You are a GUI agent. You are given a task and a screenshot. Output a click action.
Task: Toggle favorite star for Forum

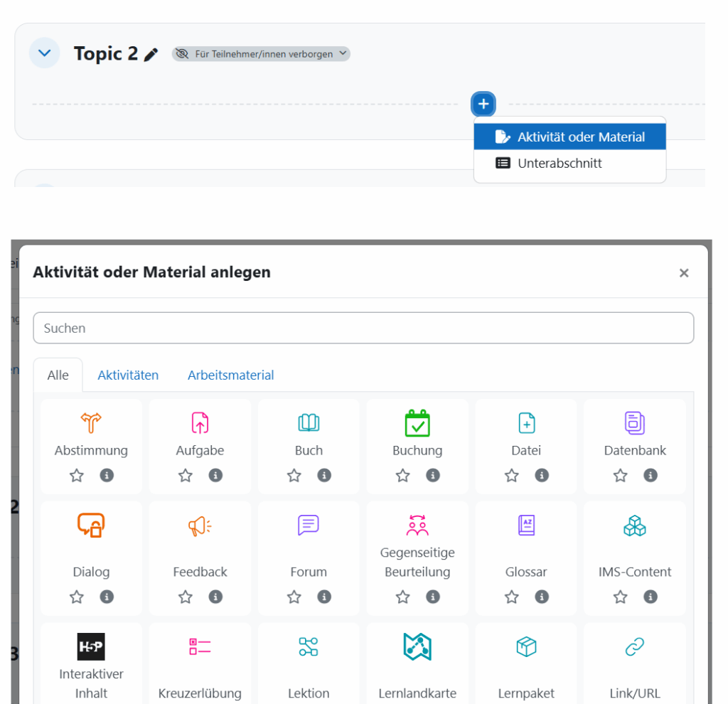pos(294,597)
